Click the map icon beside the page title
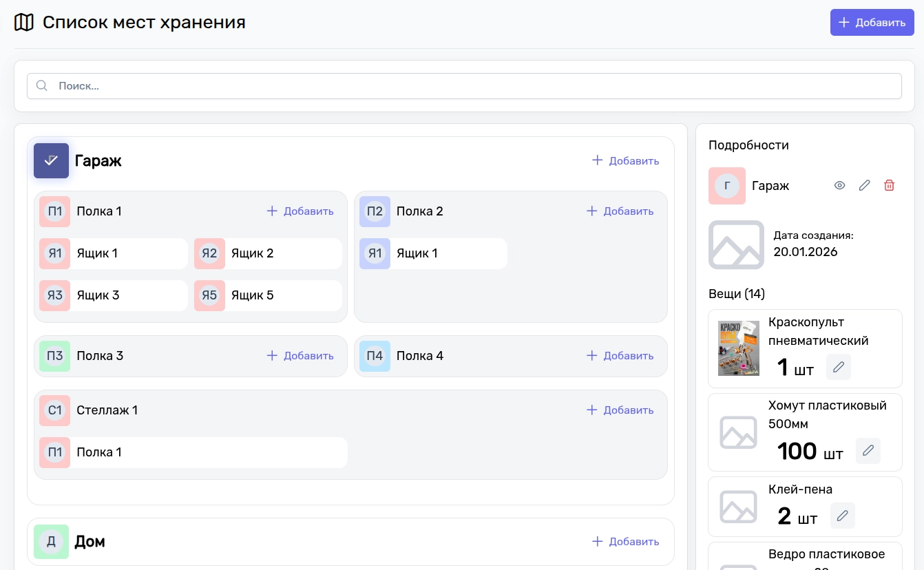Image resolution: width=924 pixels, height=570 pixels. [24, 23]
